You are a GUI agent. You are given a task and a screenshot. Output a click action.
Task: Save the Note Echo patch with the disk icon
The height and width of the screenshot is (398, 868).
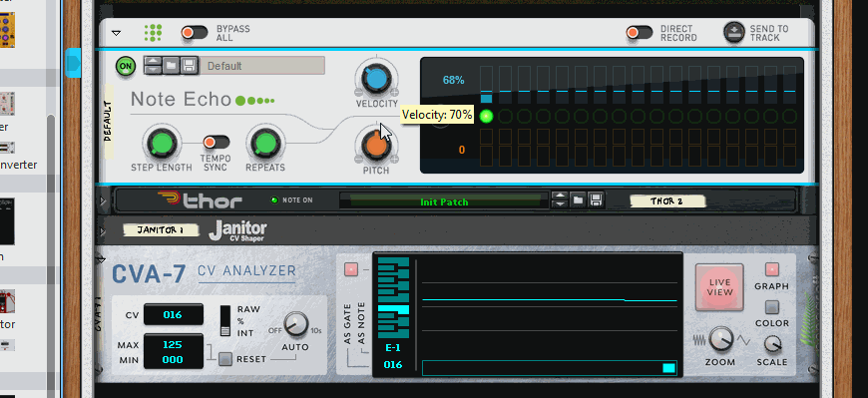tap(189, 66)
